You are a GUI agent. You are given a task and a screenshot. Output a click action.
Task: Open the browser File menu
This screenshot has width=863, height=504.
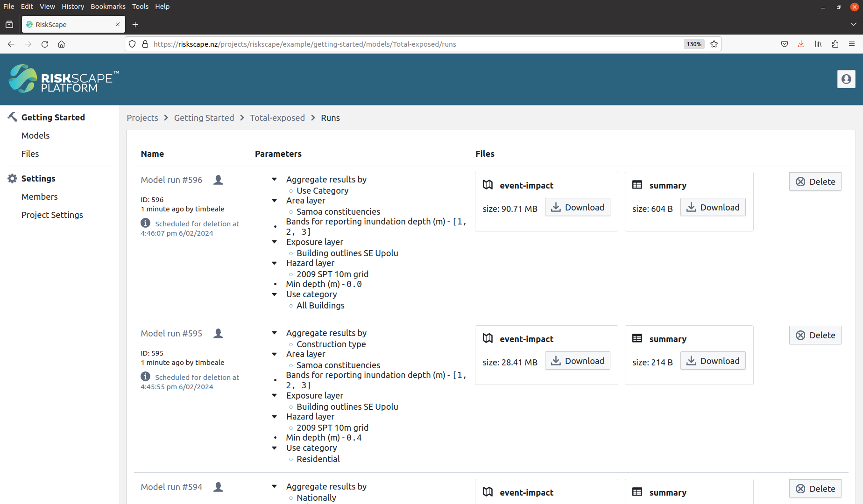[x=8, y=7]
